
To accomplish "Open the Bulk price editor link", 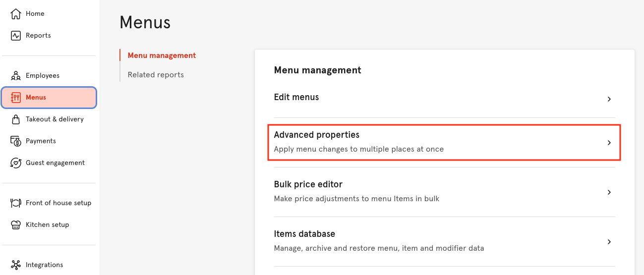I will (x=308, y=184).
